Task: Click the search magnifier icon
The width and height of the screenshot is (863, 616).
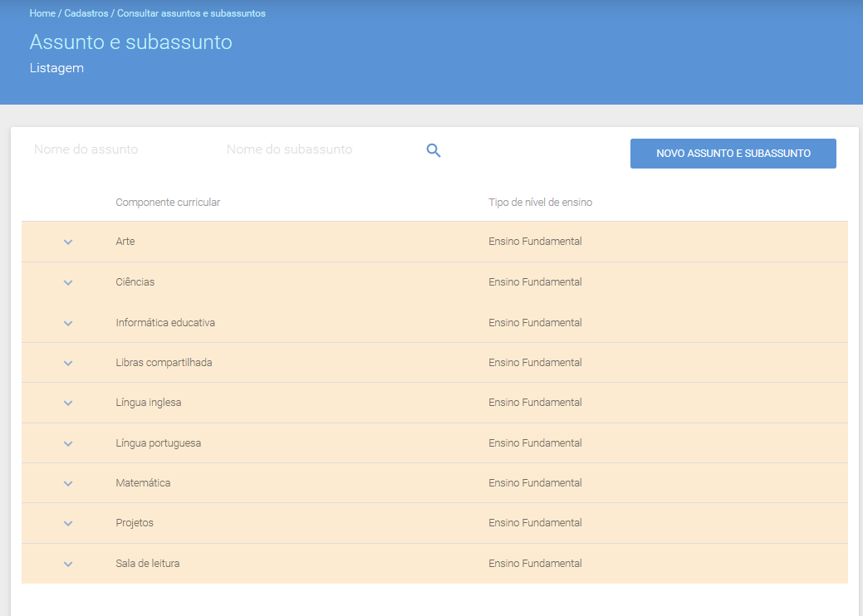Action: pyautogui.click(x=434, y=150)
